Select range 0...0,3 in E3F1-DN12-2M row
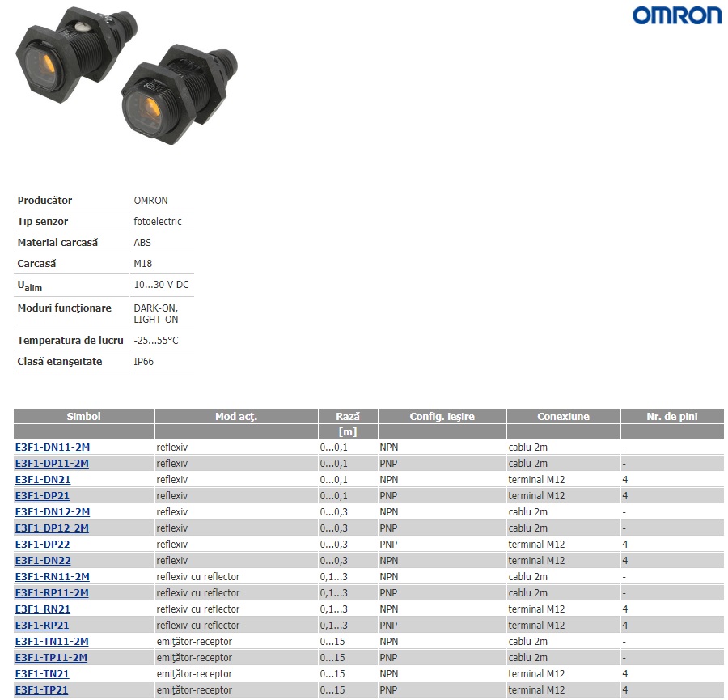 coord(334,512)
